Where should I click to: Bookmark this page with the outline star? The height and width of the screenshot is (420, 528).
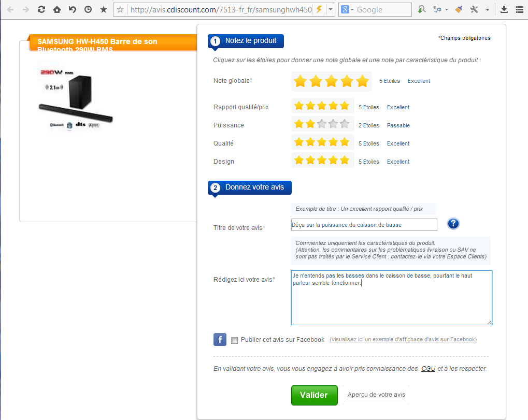click(x=120, y=10)
